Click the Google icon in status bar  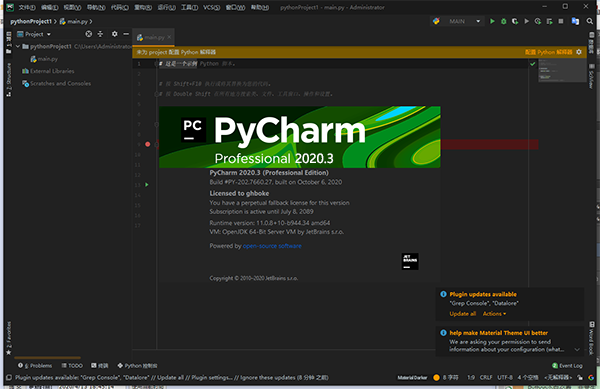point(591,378)
